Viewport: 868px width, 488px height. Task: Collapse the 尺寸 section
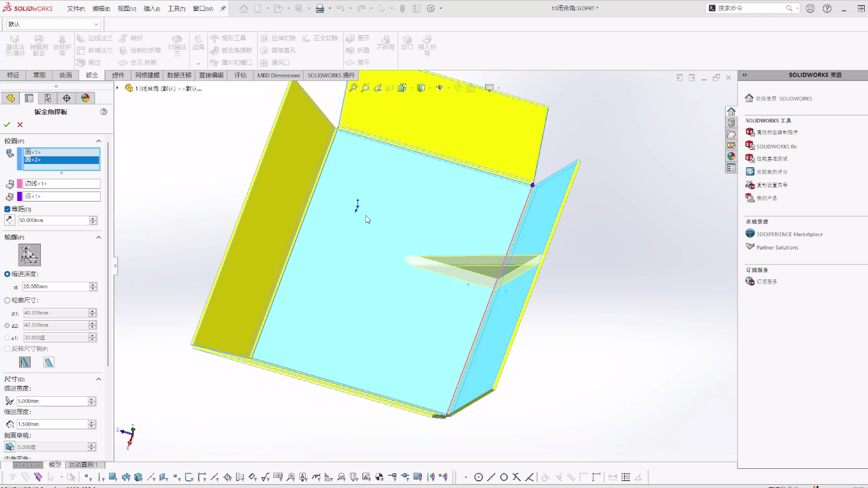(x=98, y=379)
